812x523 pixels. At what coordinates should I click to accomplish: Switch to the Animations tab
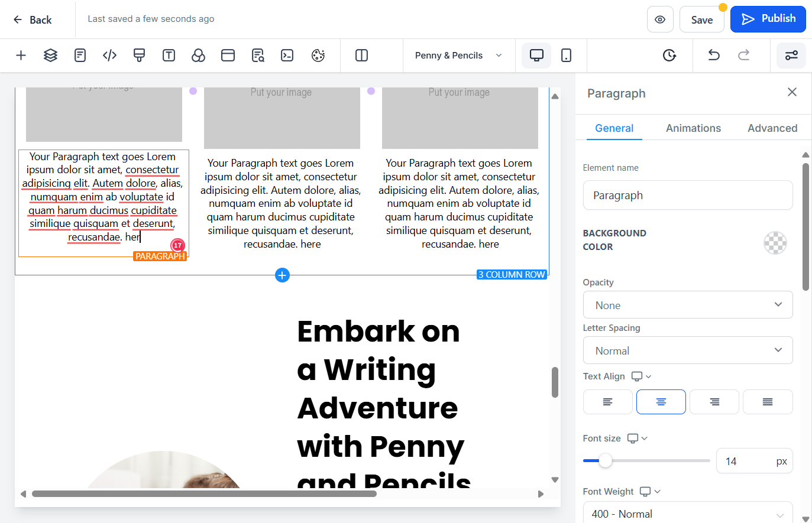(693, 128)
